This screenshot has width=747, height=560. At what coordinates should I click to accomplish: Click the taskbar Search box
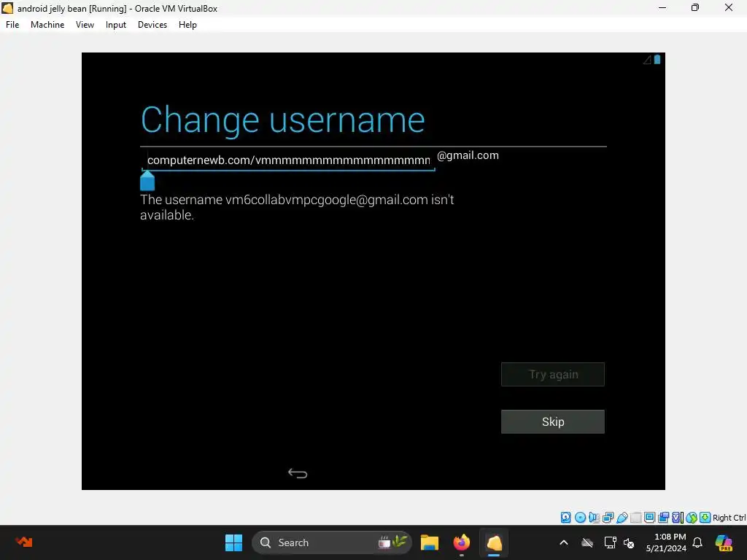click(x=332, y=542)
